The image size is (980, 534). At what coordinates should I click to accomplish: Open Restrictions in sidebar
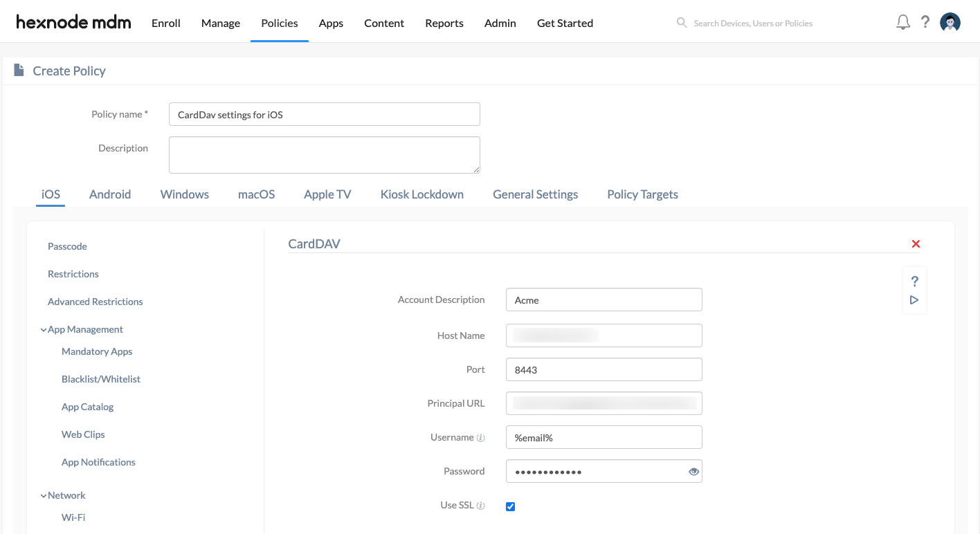coord(73,274)
